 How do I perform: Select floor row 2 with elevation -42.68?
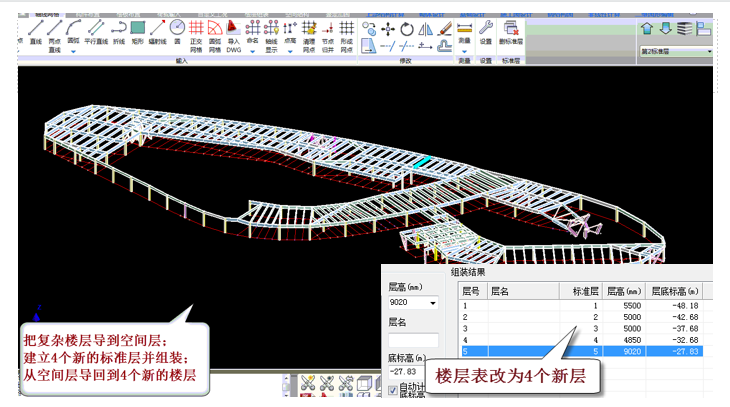click(580, 317)
